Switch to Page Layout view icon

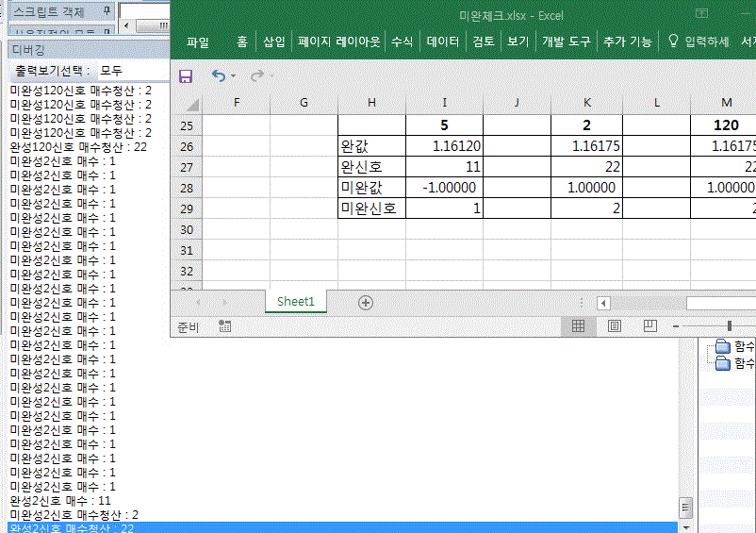tap(614, 326)
